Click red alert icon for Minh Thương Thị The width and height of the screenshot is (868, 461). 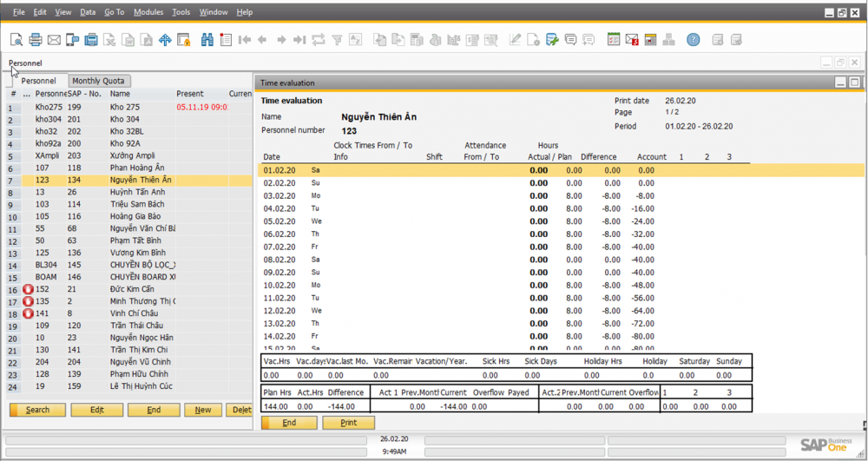(28, 301)
